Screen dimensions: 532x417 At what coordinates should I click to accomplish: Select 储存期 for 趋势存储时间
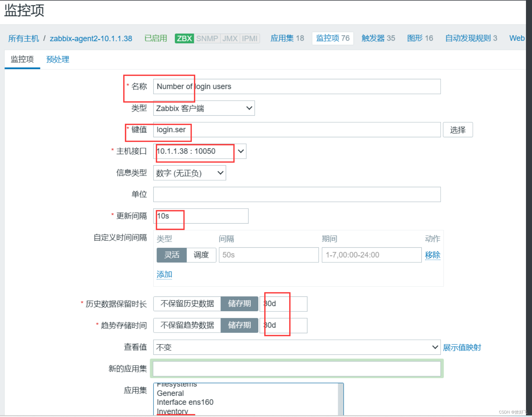[239, 325]
